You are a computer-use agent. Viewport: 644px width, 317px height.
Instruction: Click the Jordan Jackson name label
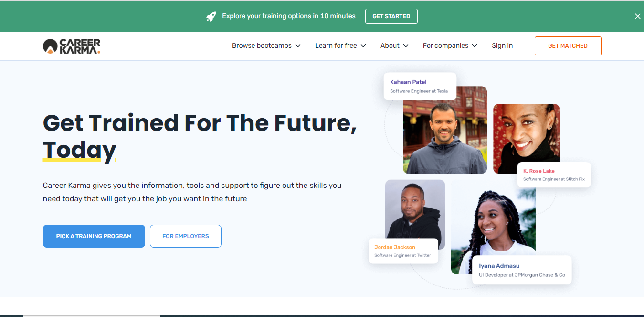pos(395,247)
